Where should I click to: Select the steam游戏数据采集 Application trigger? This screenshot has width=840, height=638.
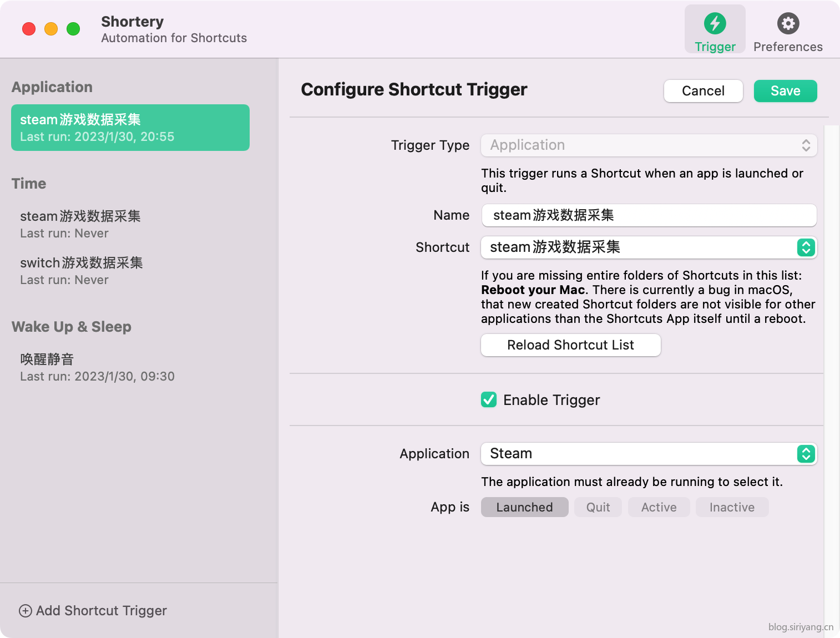tap(130, 127)
